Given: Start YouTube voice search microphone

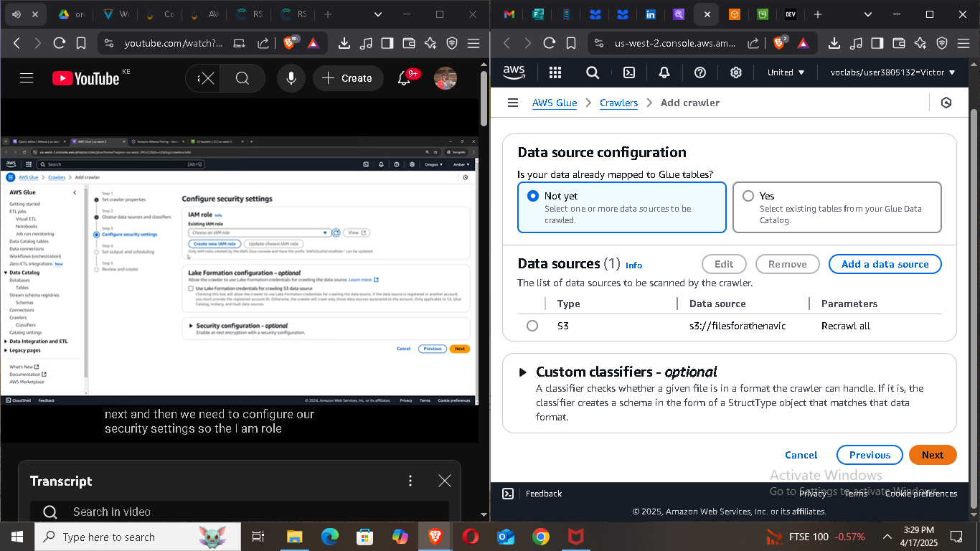Looking at the screenshot, I should (x=291, y=78).
